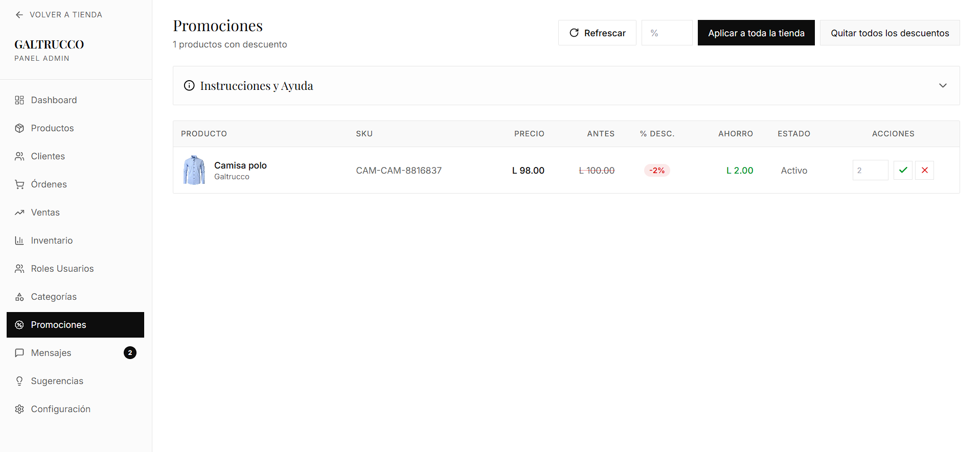The height and width of the screenshot is (452, 980).
Task: Click the Inventario bar chart icon
Action: tap(19, 241)
